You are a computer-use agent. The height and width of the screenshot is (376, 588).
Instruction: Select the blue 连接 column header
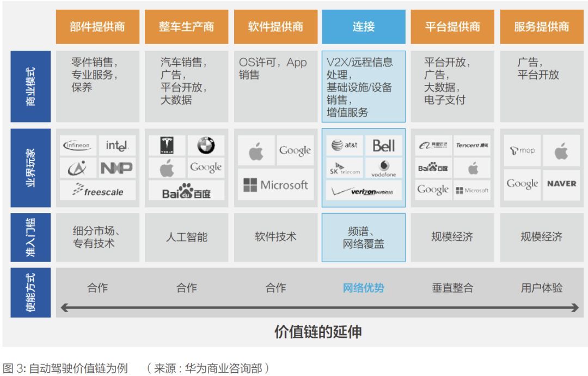pyautogui.click(x=364, y=27)
